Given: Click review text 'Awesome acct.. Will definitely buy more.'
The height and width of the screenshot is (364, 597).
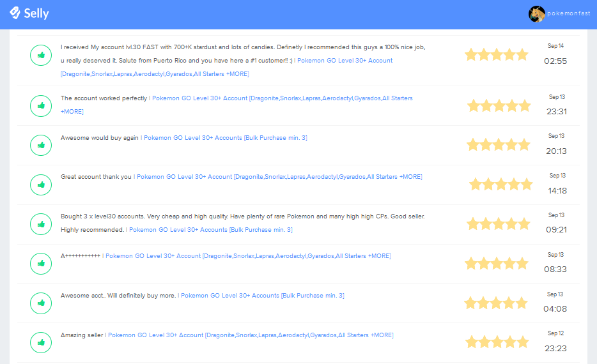Looking at the screenshot, I should coord(118,296).
